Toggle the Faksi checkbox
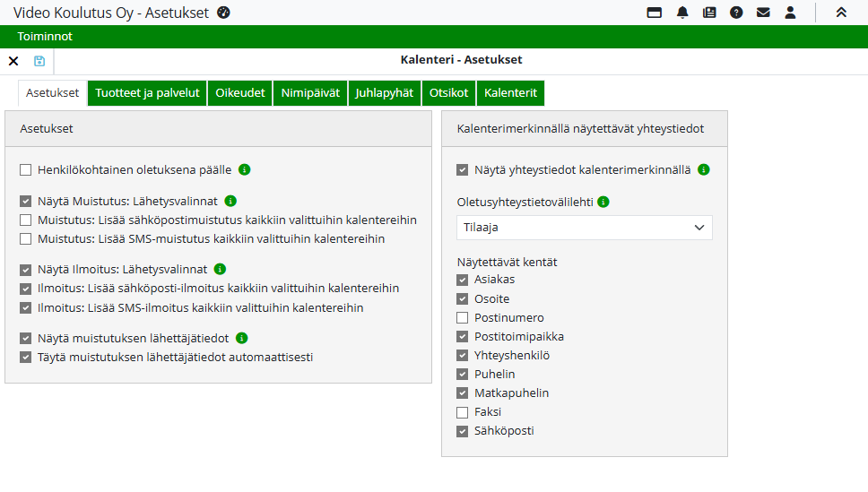Screen dimensions: 868x492 tap(463, 412)
